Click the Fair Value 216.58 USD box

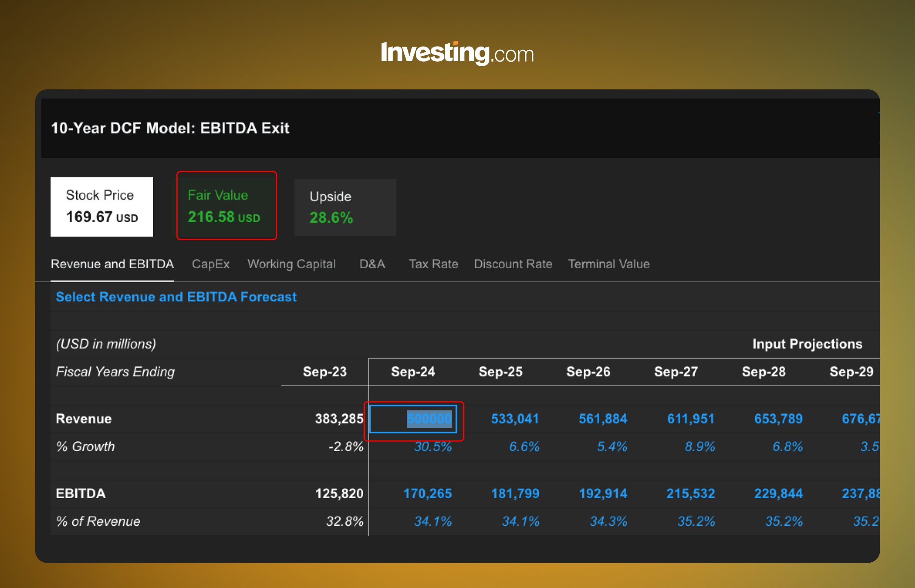[x=227, y=205]
